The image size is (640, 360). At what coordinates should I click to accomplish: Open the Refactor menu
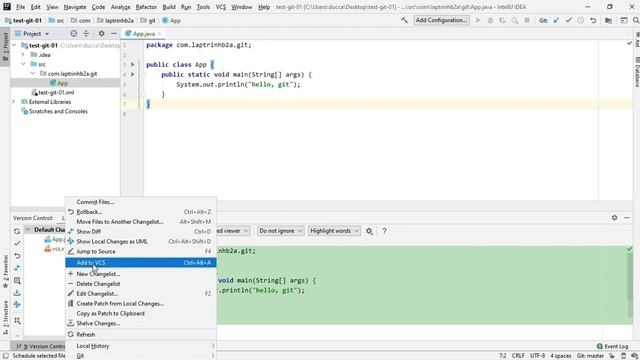click(146, 7)
